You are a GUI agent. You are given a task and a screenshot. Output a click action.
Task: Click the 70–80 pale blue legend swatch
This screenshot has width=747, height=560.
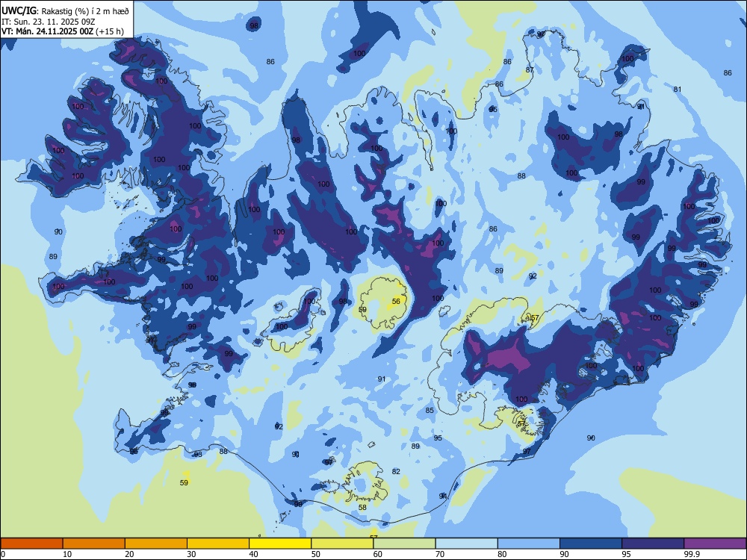coord(466,544)
